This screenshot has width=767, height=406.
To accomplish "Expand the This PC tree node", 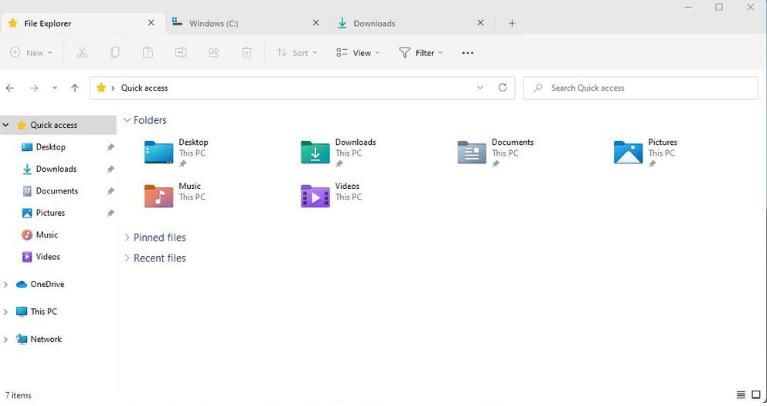I will (5, 312).
